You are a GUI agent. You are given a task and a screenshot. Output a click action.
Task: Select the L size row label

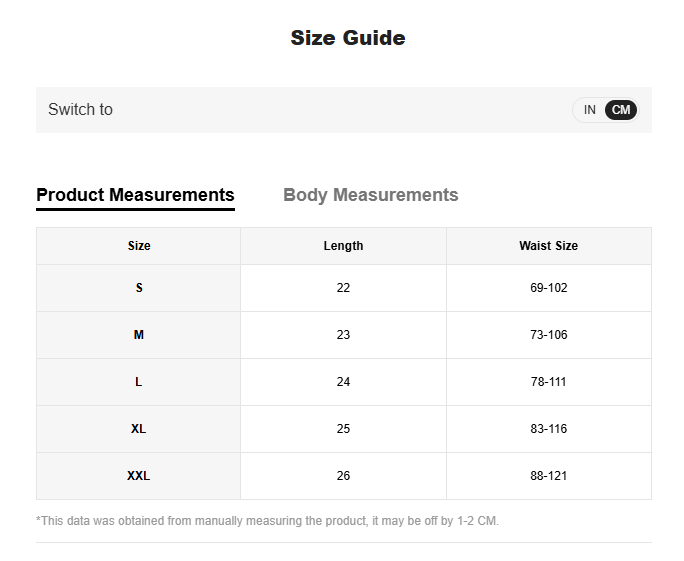coord(139,382)
